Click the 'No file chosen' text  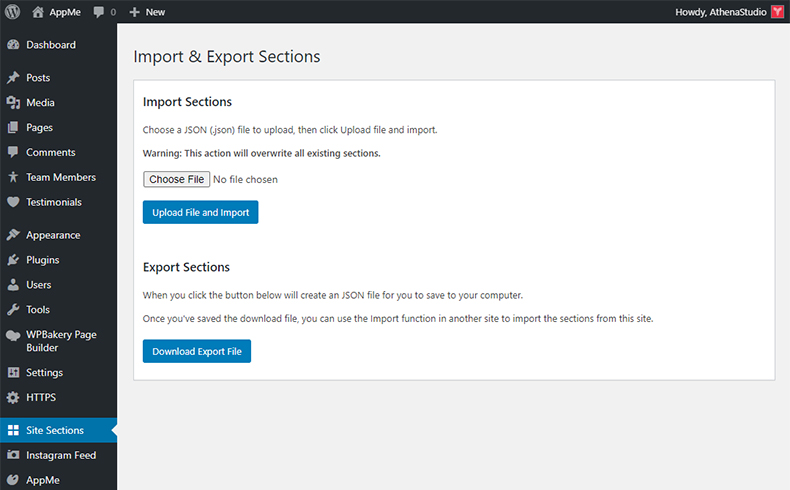coord(245,179)
